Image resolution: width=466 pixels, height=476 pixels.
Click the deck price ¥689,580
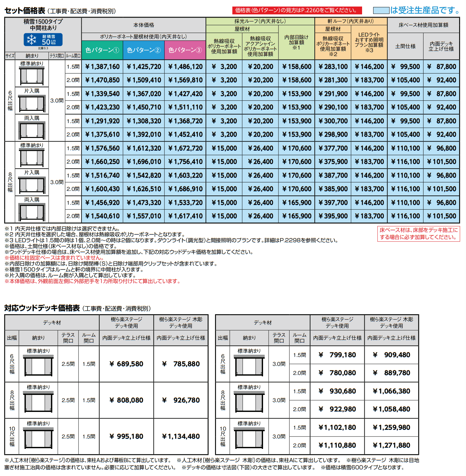[126, 364]
